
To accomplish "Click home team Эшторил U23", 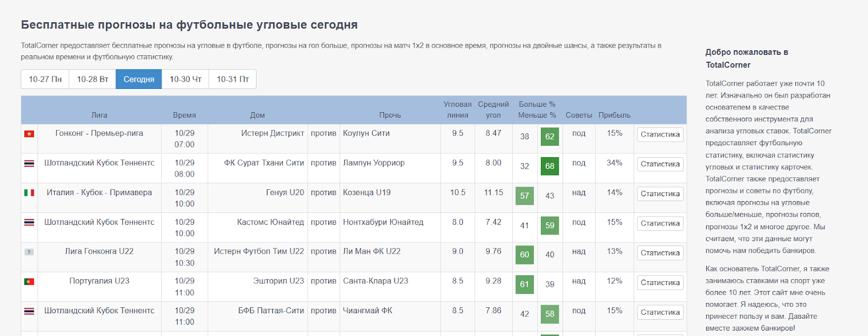I will tap(278, 281).
